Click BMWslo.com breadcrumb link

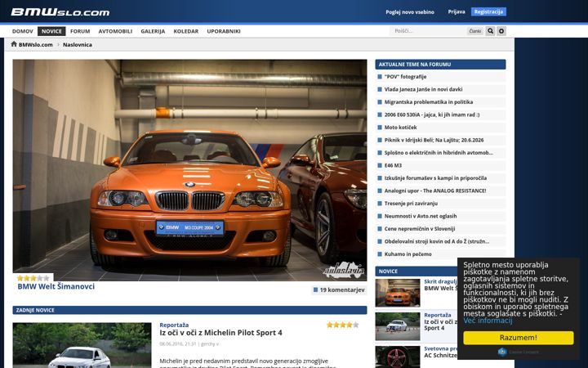[x=36, y=45]
